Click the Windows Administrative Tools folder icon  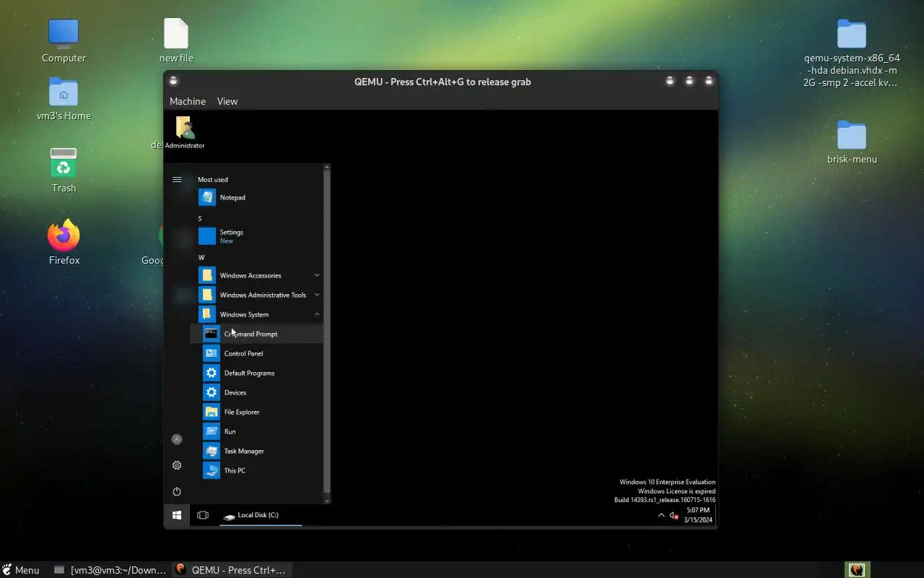207,295
